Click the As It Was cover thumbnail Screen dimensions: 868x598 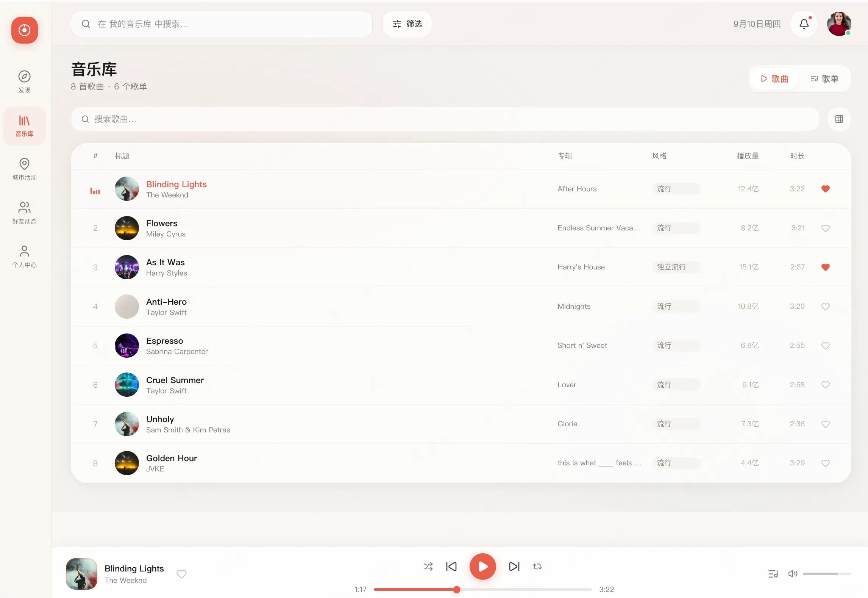127,267
